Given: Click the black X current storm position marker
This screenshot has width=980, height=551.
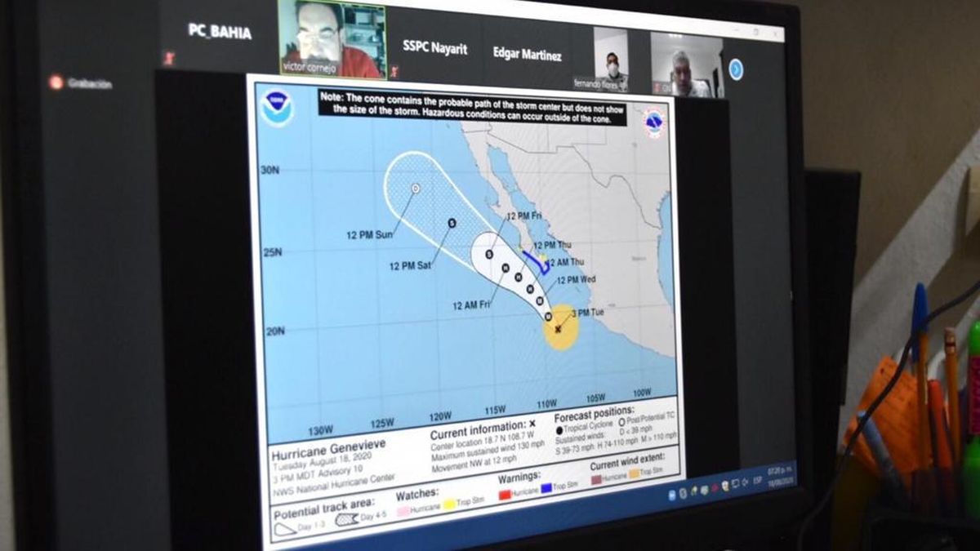Looking at the screenshot, I should 559,329.
